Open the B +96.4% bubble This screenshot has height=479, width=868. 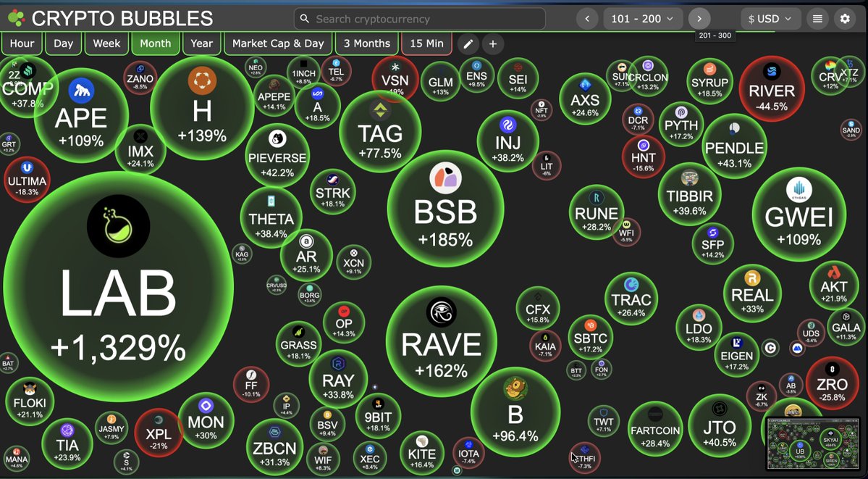tap(515, 412)
